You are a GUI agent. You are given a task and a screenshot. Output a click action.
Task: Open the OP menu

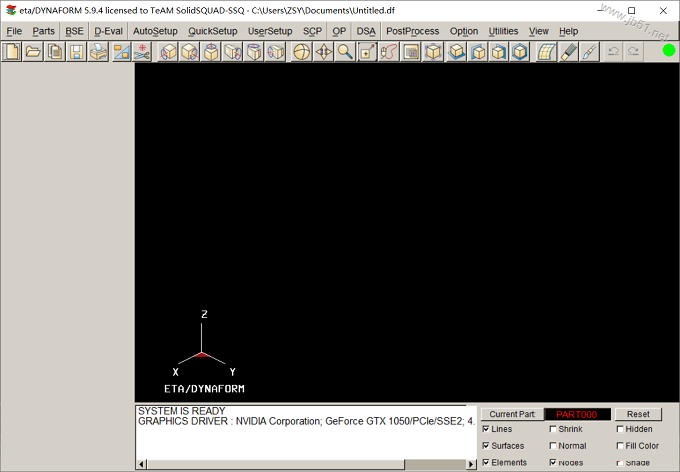coord(339,31)
